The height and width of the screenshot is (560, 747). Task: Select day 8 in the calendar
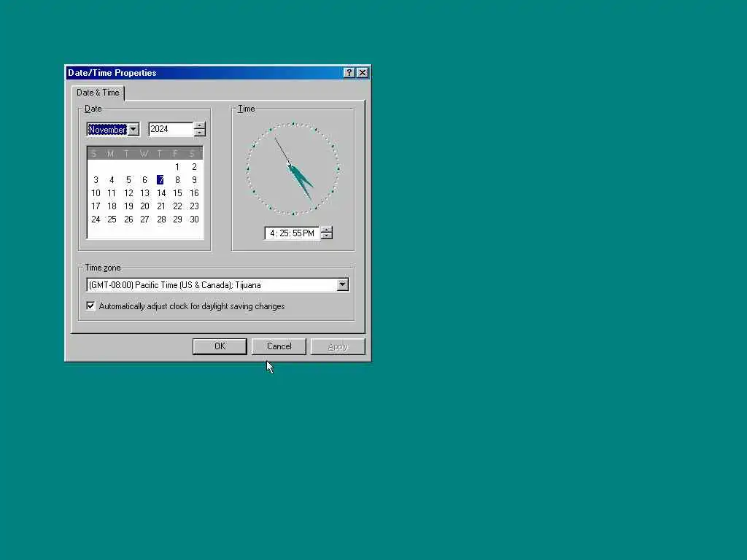click(177, 180)
